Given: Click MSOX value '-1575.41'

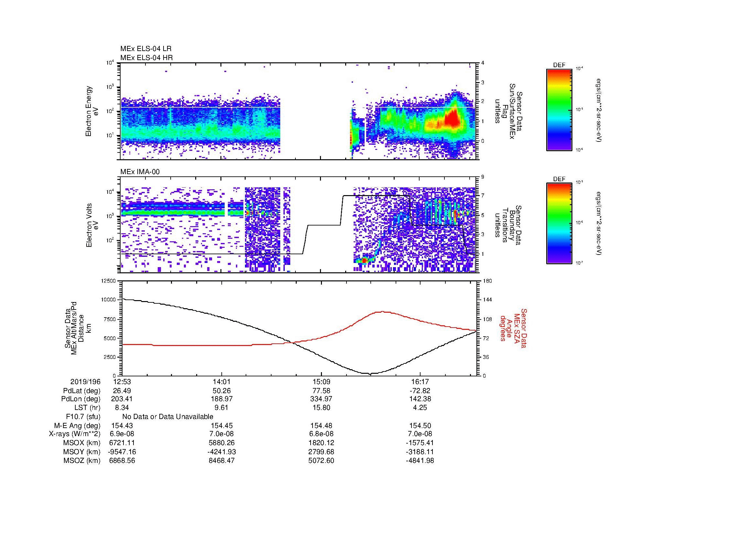Looking at the screenshot, I should point(420,443).
